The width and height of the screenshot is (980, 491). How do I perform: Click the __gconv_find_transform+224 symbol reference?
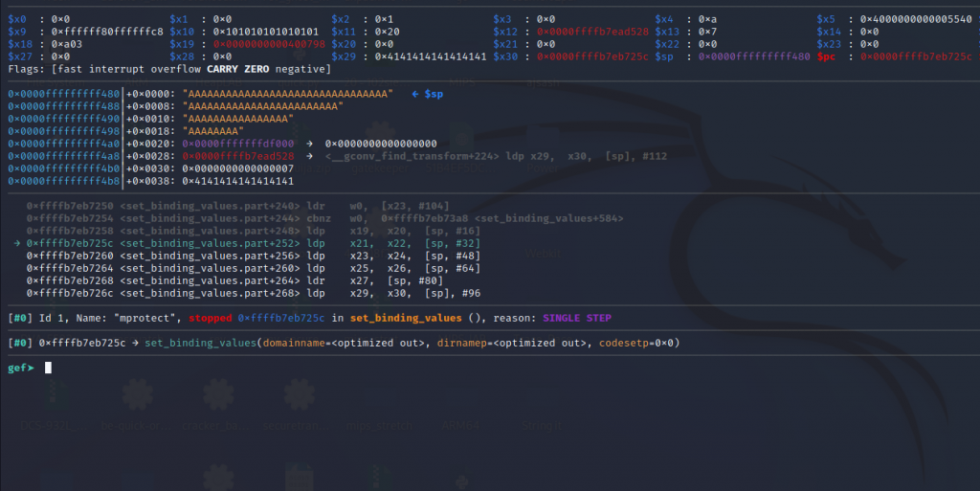[404, 156]
